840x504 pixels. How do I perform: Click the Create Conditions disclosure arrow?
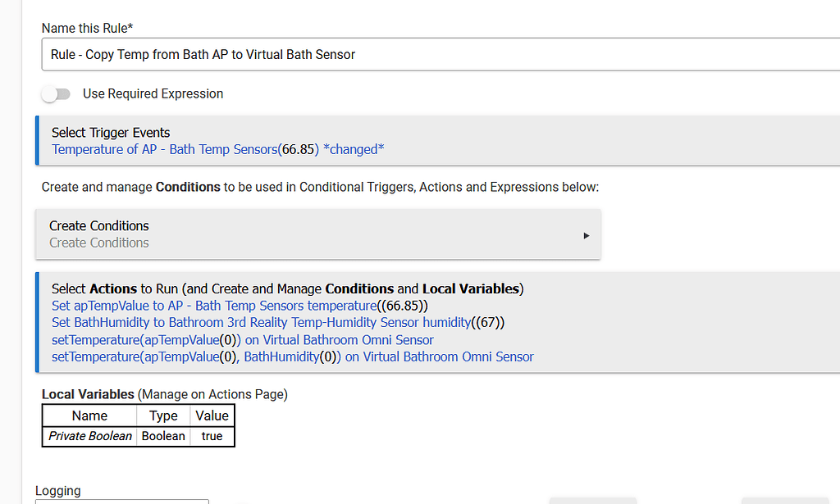(x=586, y=235)
